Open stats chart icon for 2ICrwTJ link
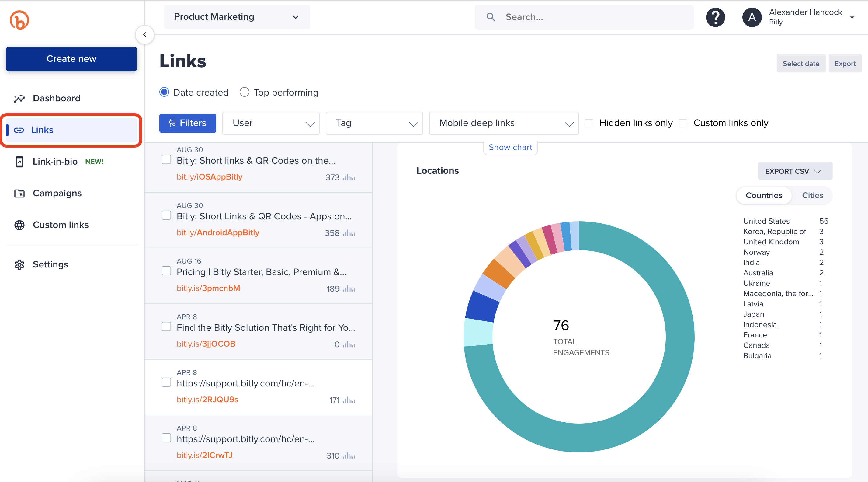Image resolution: width=868 pixels, height=482 pixels. point(349,455)
